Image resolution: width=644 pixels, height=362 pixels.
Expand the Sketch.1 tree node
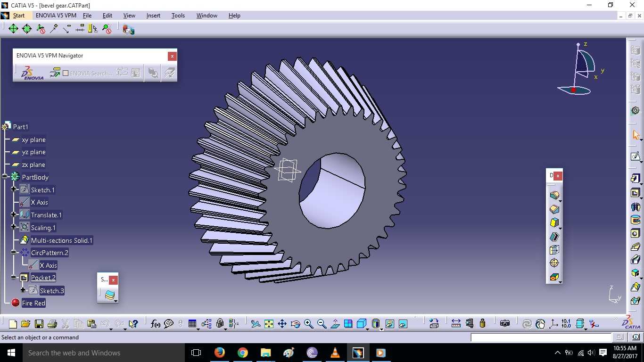14,189
